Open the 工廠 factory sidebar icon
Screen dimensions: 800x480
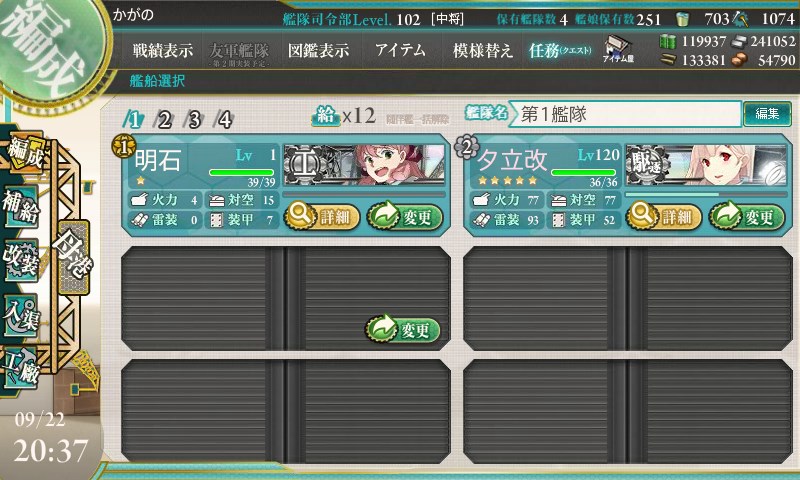[20, 367]
